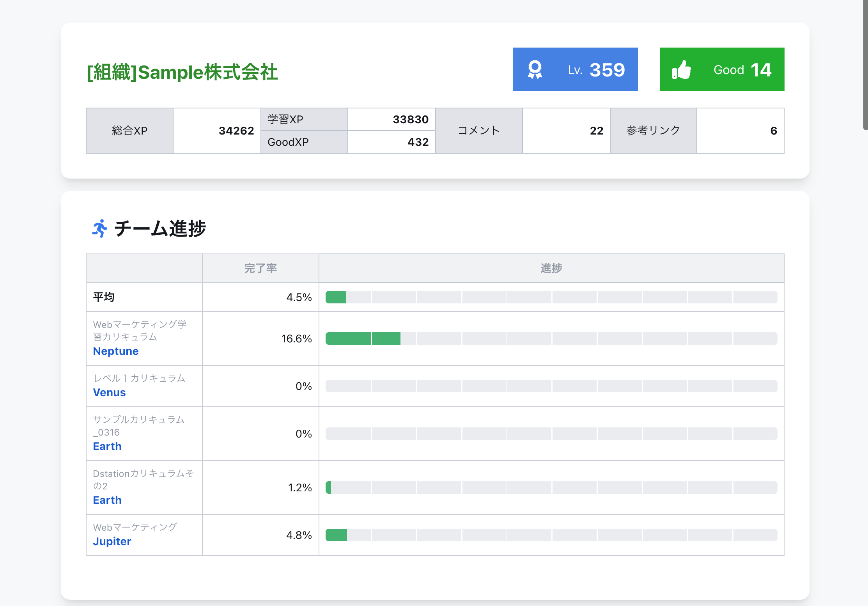Screen dimensions: 868x606
Task: Open the Earth link under サンプルカリキュラム_0316
Action: (x=107, y=447)
